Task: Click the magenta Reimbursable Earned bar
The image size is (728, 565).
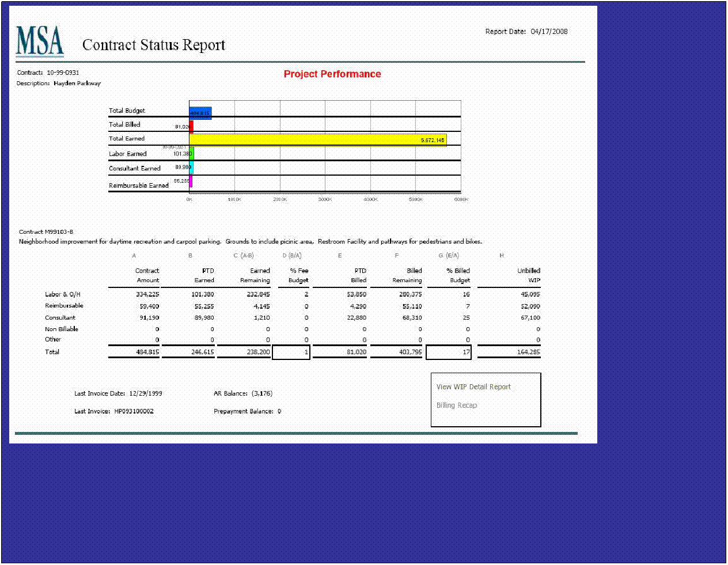Action: point(191,181)
